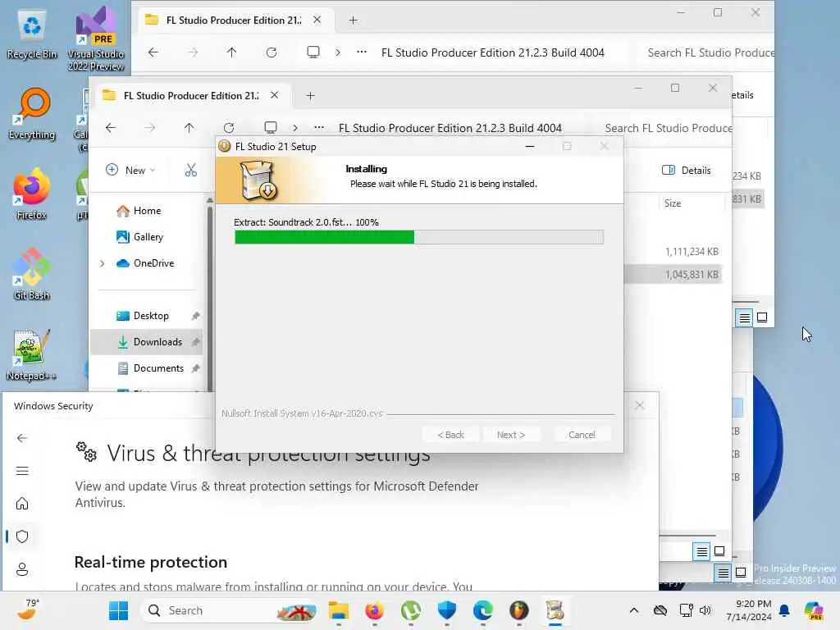Viewport: 840px width, 630px height.
Task: Add new tab in front Explorer window
Action: click(x=310, y=95)
